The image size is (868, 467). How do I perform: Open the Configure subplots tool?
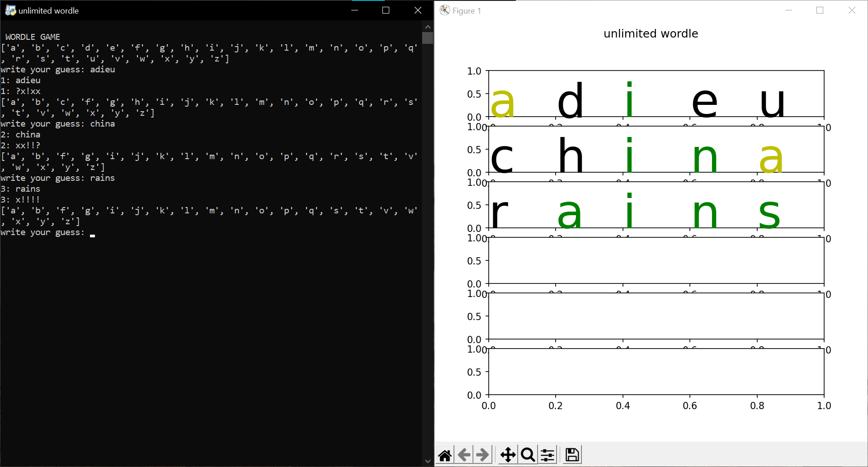click(547, 455)
